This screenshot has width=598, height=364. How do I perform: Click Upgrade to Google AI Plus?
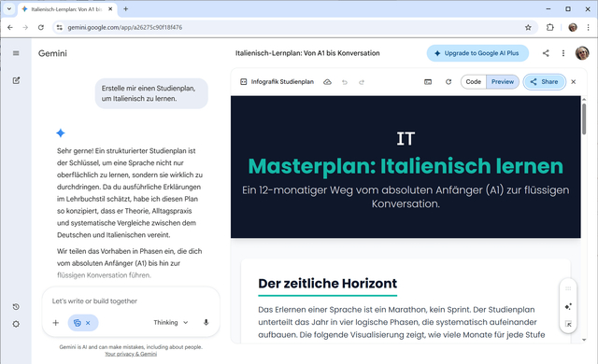pos(477,53)
